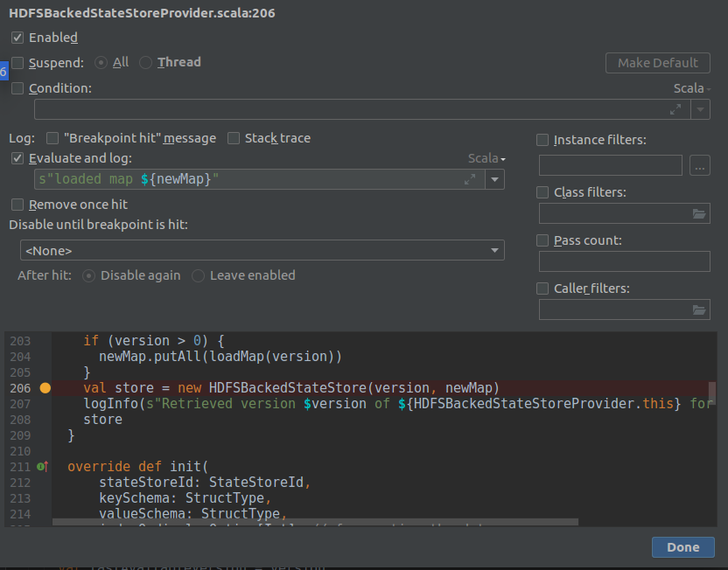Image resolution: width=728 pixels, height=570 pixels.
Task: Uncheck Evaluate and log
Action: (17, 158)
